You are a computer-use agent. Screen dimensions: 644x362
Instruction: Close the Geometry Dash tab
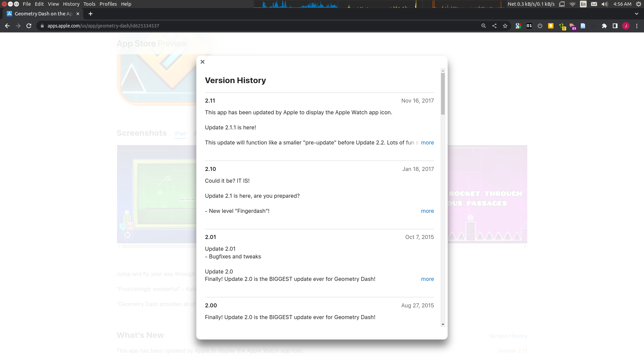pyautogui.click(x=78, y=14)
